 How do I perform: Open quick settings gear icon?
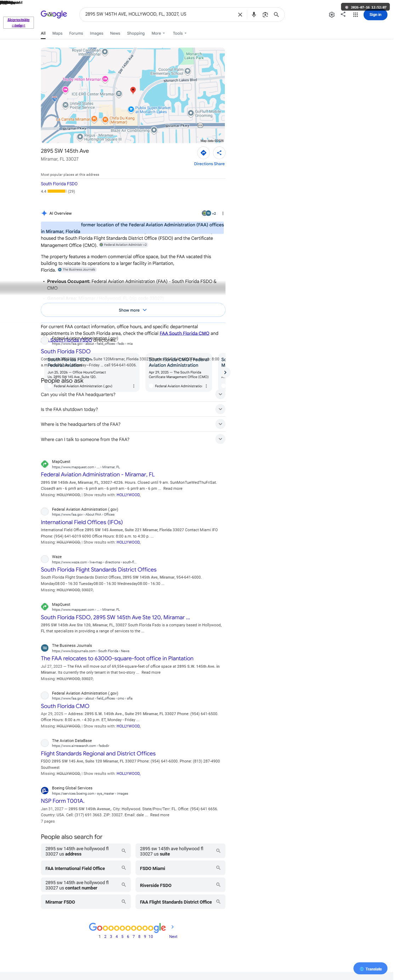332,15
